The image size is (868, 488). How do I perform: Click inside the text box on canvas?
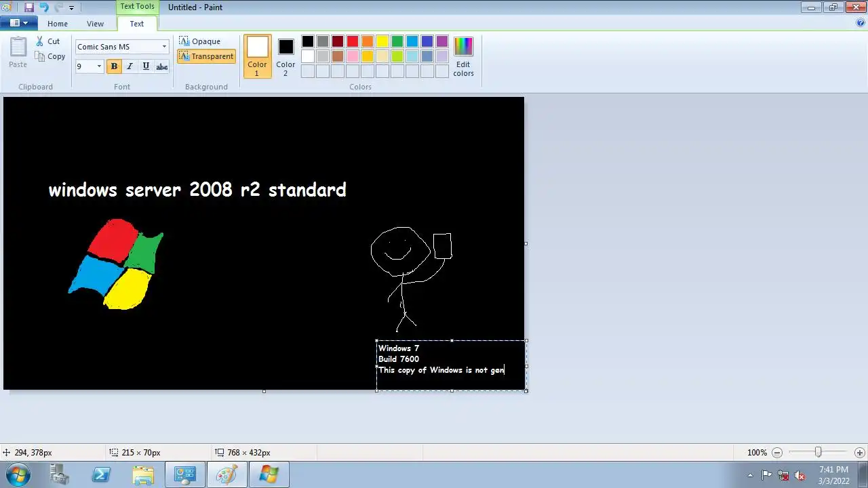pos(451,366)
